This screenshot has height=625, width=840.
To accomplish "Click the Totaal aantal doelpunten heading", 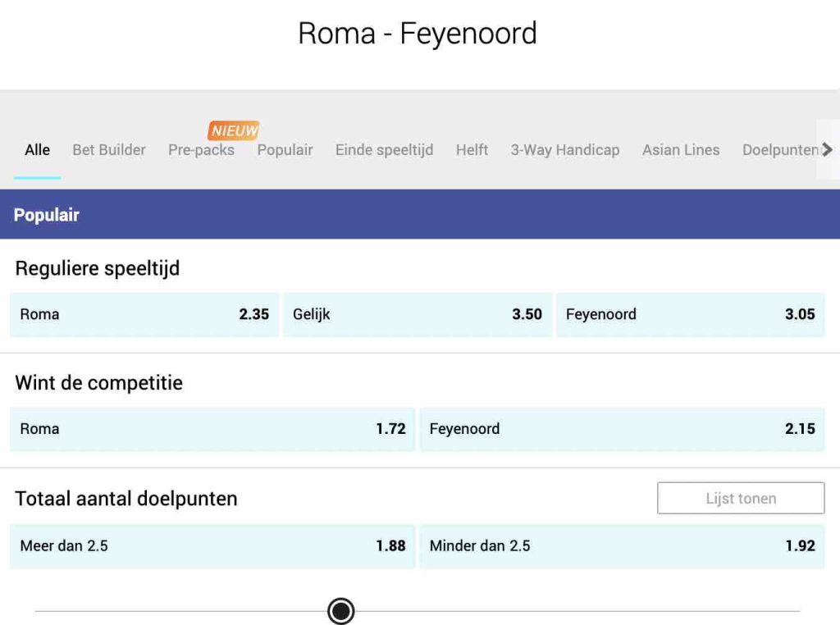I will pyautogui.click(x=126, y=499).
